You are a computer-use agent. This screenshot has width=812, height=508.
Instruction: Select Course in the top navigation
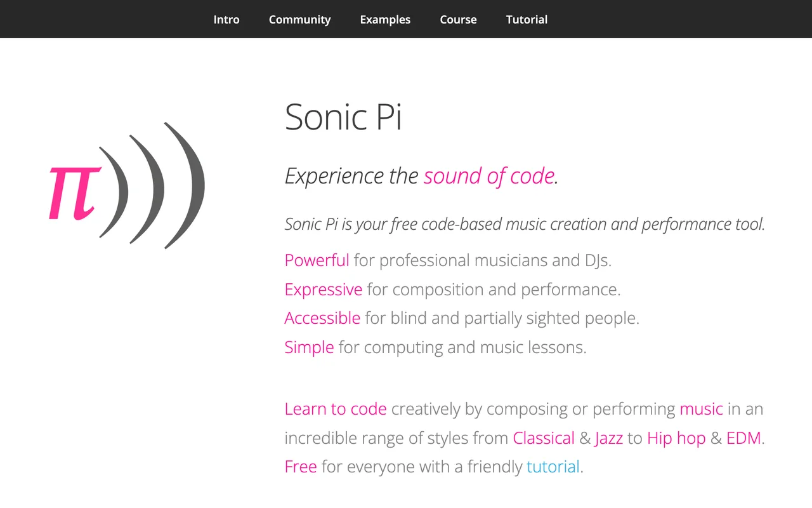458,20
